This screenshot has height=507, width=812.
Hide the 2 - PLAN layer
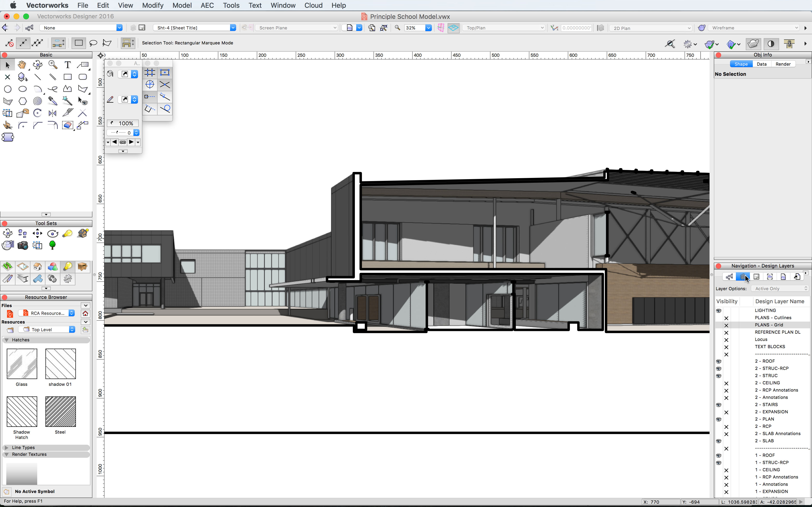click(718, 420)
